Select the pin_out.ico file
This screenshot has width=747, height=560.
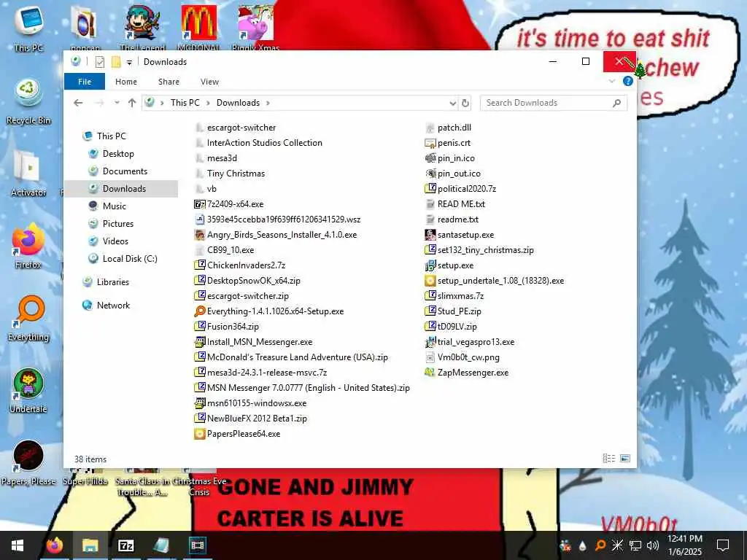[452, 174]
